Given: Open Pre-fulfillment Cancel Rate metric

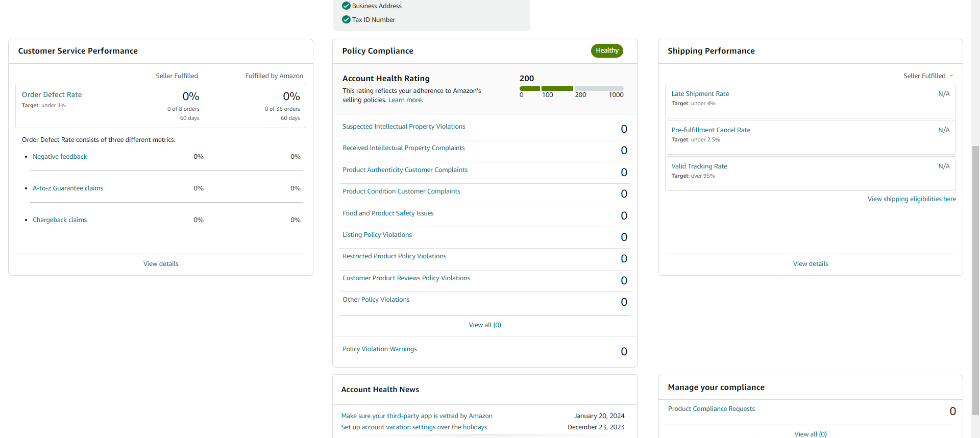Looking at the screenshot, I should pos(711,130).
